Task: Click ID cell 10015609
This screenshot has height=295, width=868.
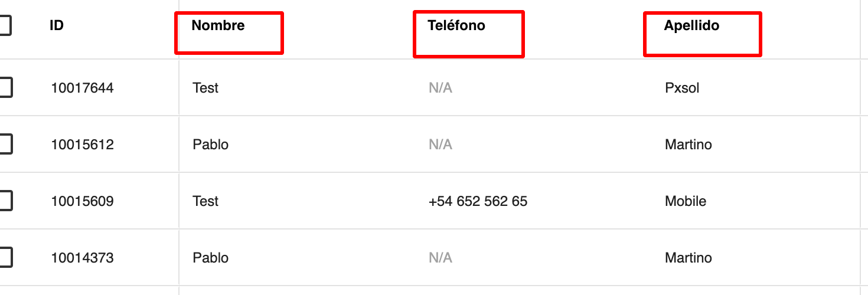Action: [82, 201]
